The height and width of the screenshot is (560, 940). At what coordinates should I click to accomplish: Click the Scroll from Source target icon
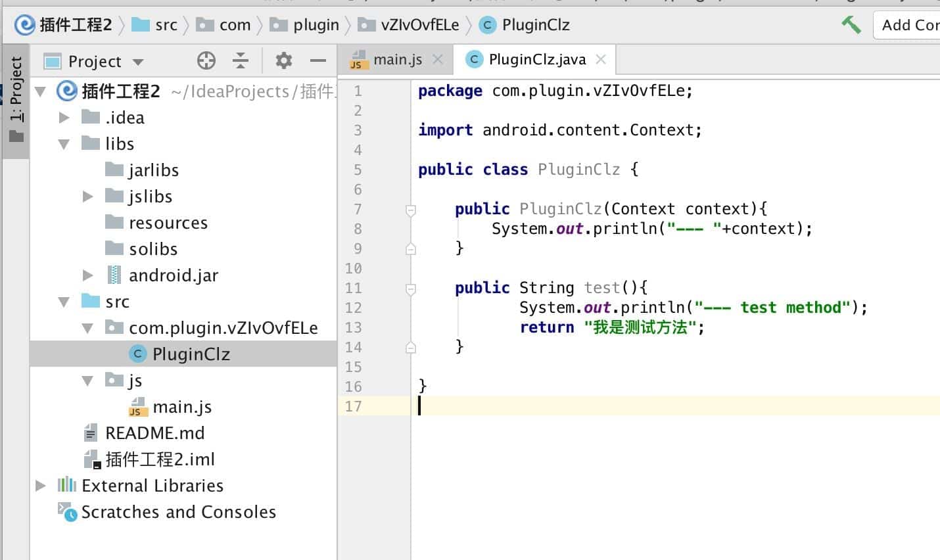[206, 61]
